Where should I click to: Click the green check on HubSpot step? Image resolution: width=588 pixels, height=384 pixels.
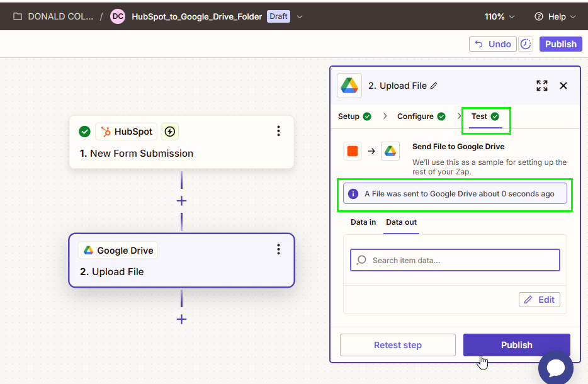point(85,132)
